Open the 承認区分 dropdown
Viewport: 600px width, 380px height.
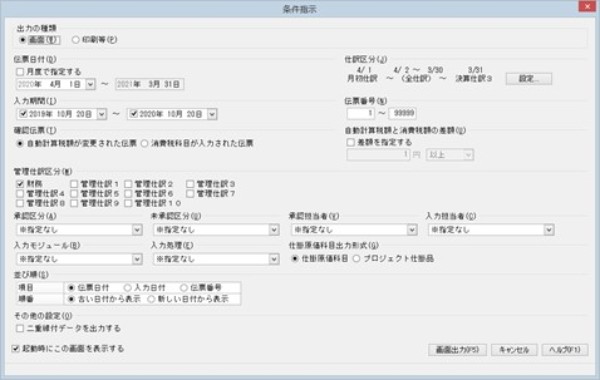tap(79, 230)
